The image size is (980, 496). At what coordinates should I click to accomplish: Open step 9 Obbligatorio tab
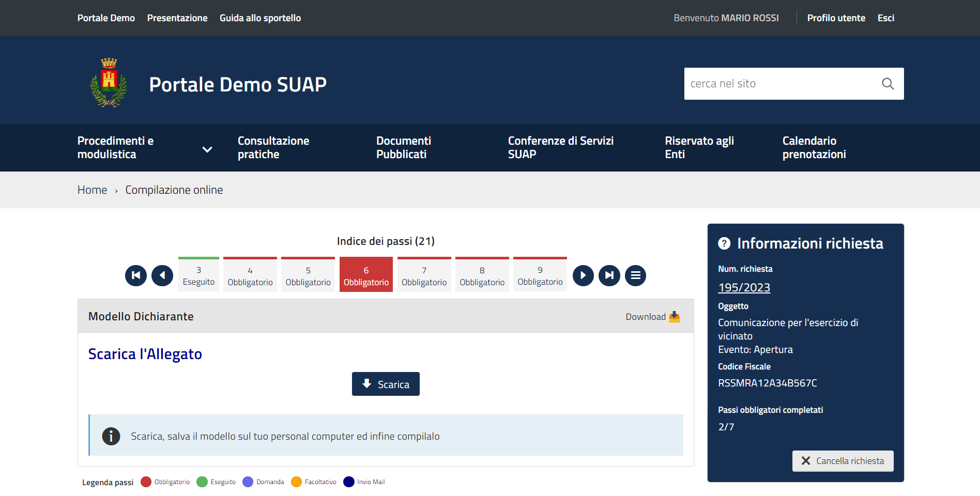click(x=540, y=276)
